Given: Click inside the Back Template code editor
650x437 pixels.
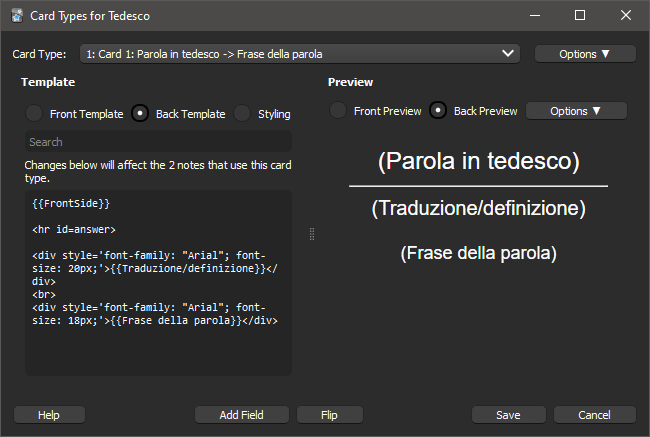Looking at the screenshot, I should (158, 283).
